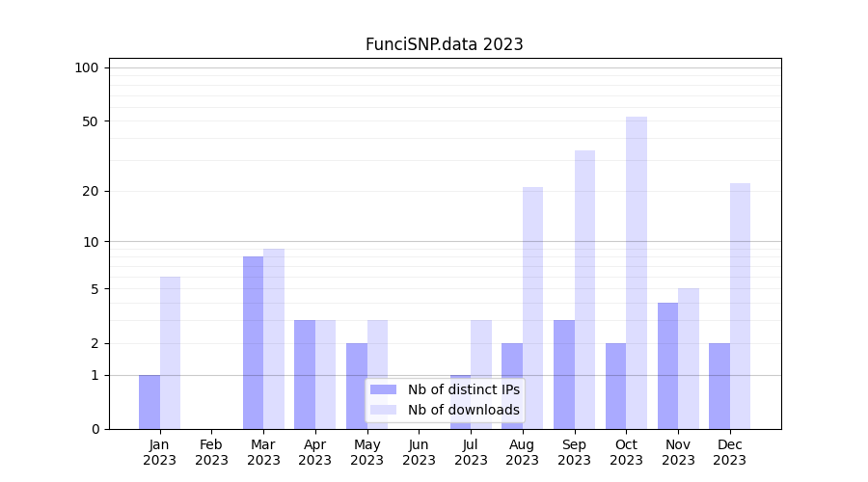Image resolution: width=868 pixels, height=482 pixels.
Task: Click the April distinct IPs bar
Action: click(x=305, y=374)
